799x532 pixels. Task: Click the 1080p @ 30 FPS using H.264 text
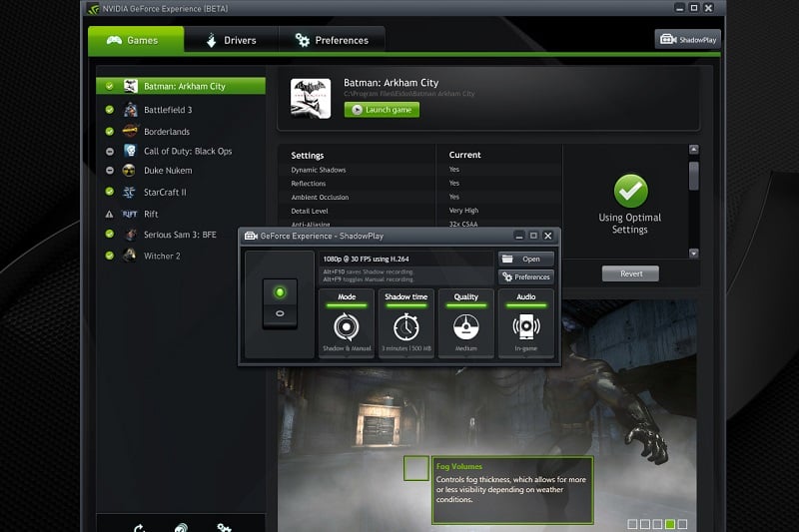pos(366,260)
